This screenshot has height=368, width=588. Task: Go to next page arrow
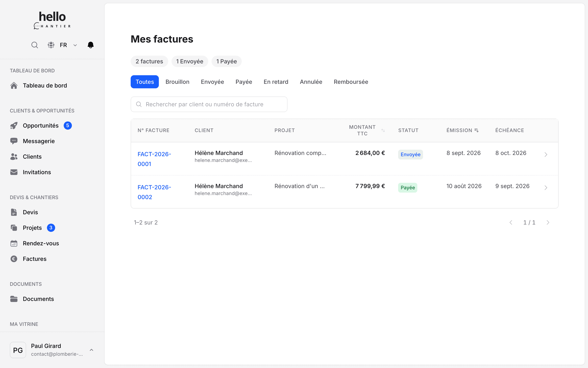548,222
